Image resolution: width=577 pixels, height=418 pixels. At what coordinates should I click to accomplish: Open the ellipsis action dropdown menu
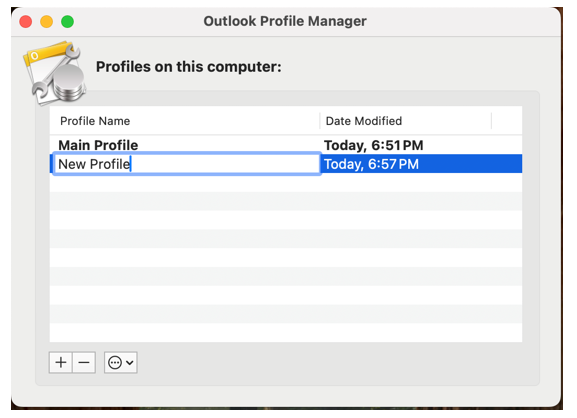coord(121,362)
